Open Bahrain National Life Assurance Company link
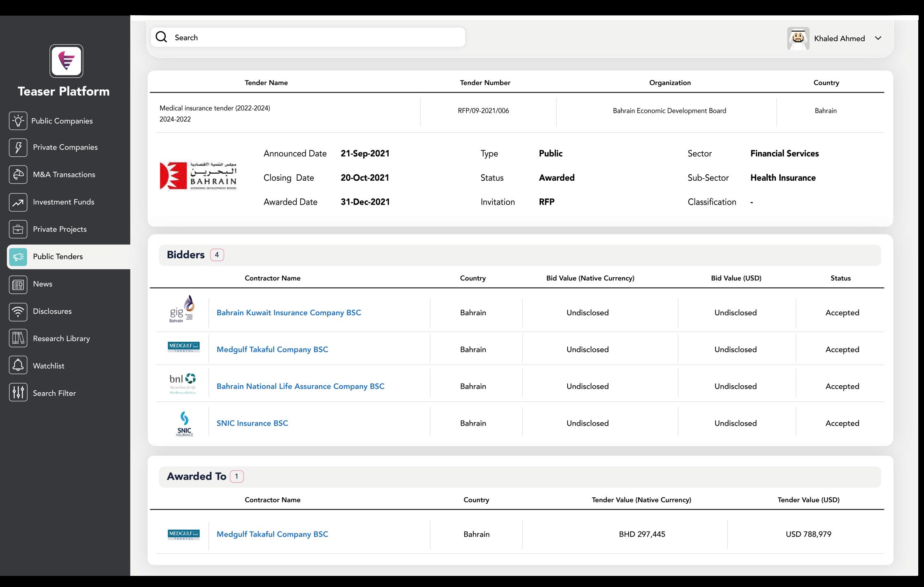The height and width of the screenshot is (587, 924). pos(300,387)
